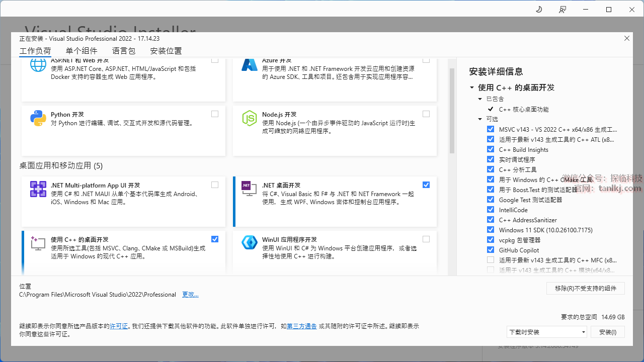Uncheck the IntelliCode optional component
The width and height of the screenshot is (644, 362).
[491, 210]
